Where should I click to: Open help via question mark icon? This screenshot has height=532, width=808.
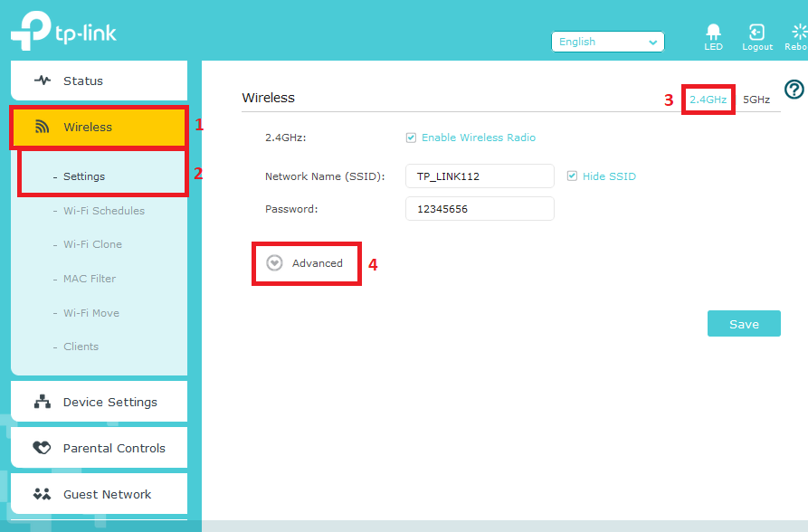794,90
